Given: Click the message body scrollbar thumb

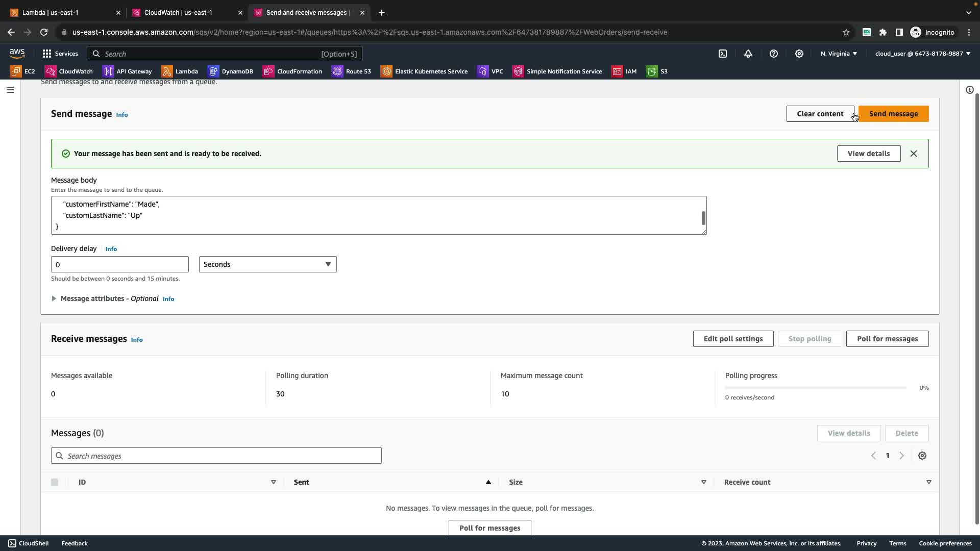Looking at the screenshot, I should 703,218.
